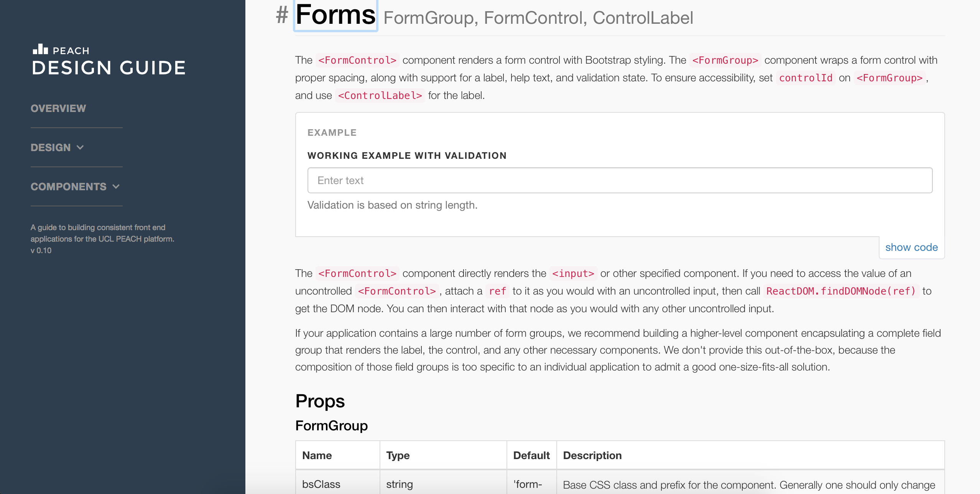Screen dimensions: 980x494
Task: Click the show code link
Action: click(x=911, y=247)
